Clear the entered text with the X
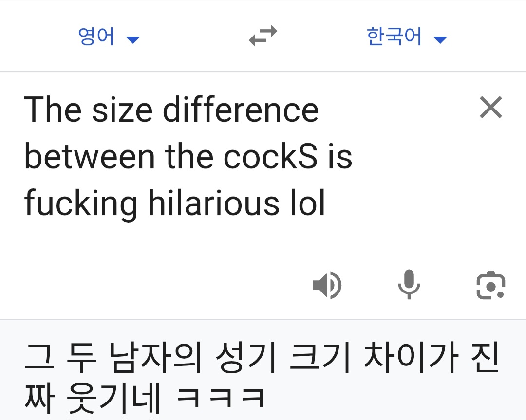 pyautogui.click(x=490, y=108)
